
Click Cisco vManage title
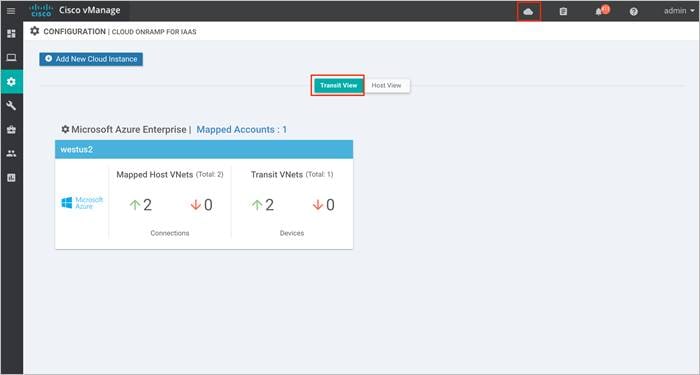[x=89, y=10]
